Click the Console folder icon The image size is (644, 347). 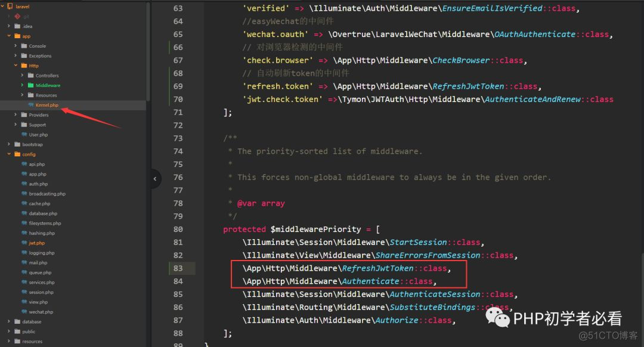coord(24,45)
